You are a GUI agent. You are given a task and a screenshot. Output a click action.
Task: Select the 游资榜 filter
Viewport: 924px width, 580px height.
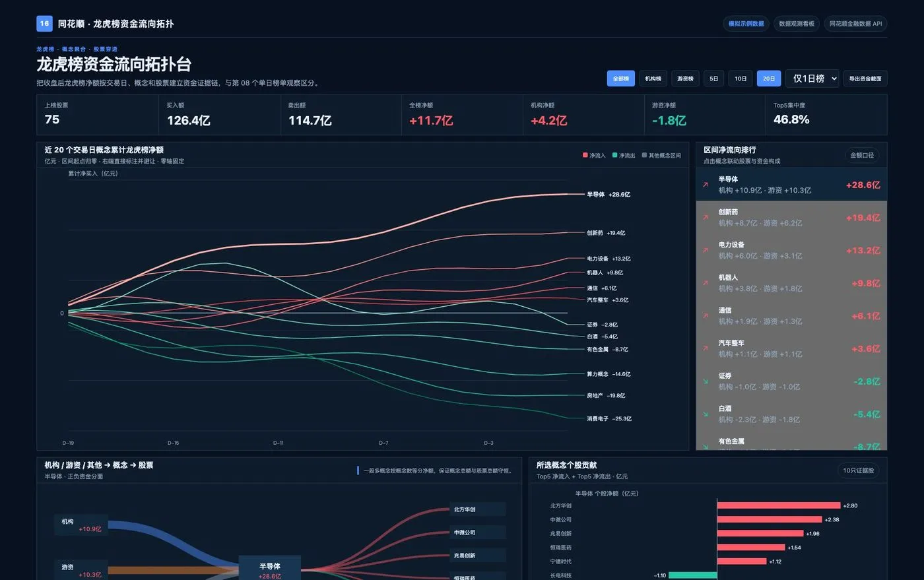tap(685, 79)
